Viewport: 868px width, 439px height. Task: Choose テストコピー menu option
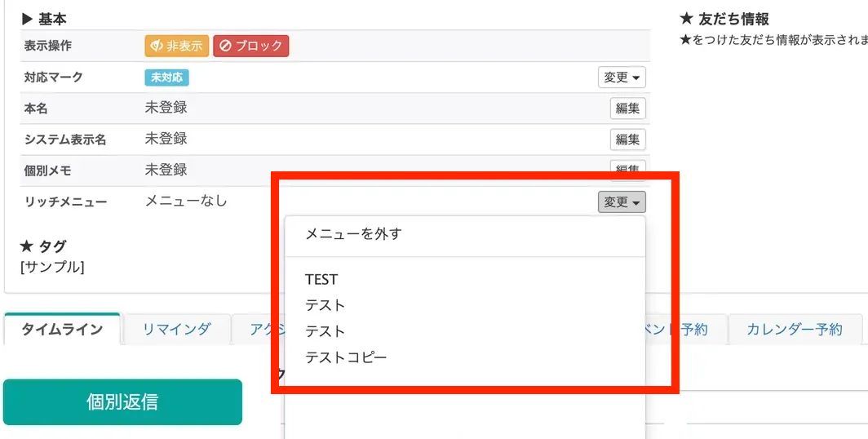346,357
